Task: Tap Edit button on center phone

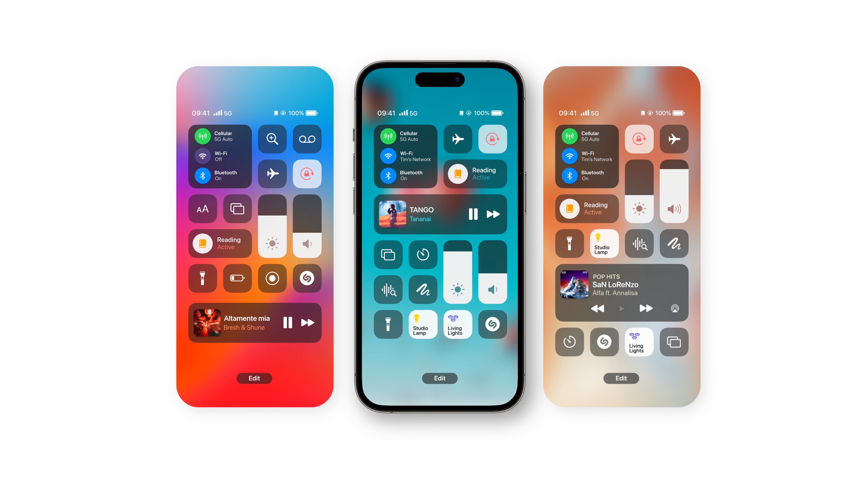Action: point(439,378)
